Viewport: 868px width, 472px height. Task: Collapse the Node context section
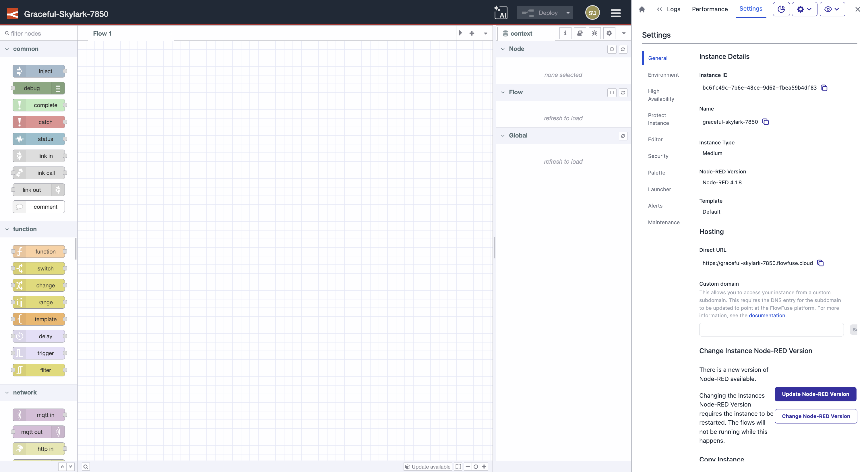(503, 49)
